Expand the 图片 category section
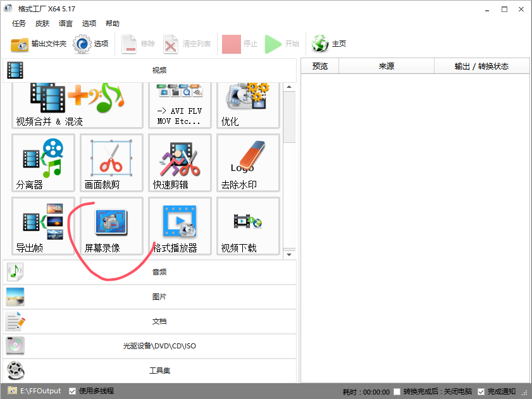The width and height of the screenshot is (532, 399). click(x=150, y=297)
